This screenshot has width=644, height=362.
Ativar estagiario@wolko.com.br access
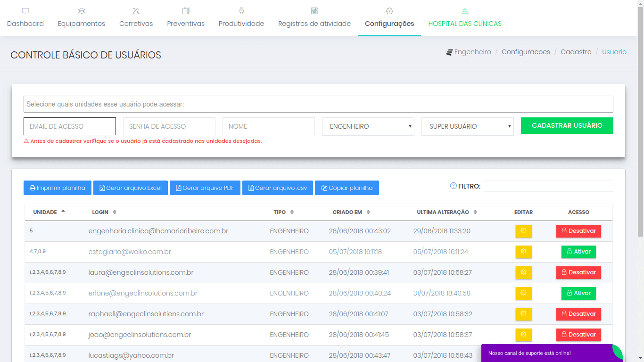pos(578,252)
